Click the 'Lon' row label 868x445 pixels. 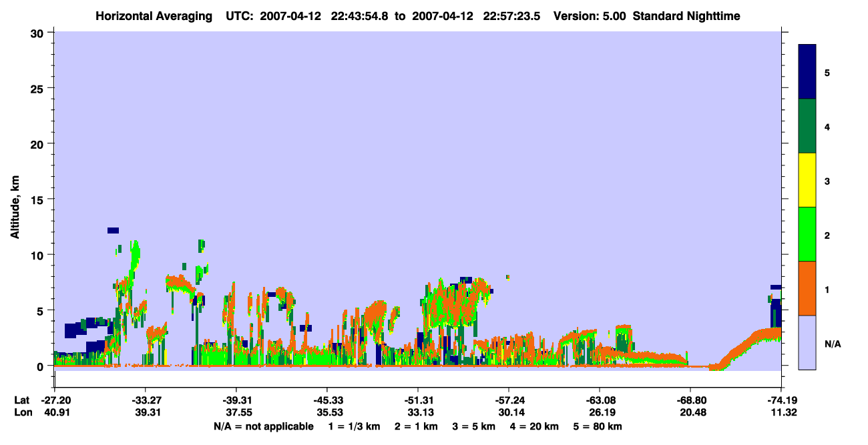[x=23, y=413]
